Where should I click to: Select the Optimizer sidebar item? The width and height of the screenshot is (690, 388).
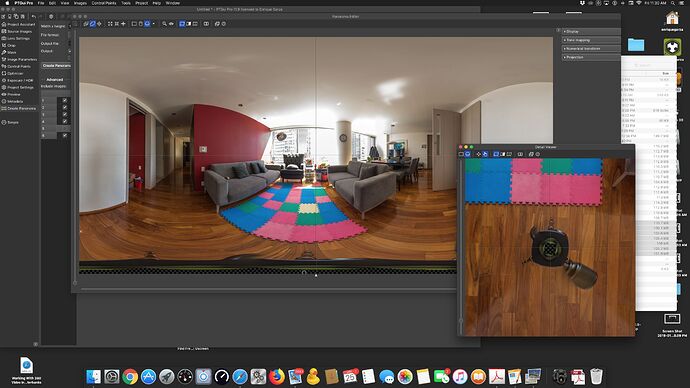tap(15, 73)
